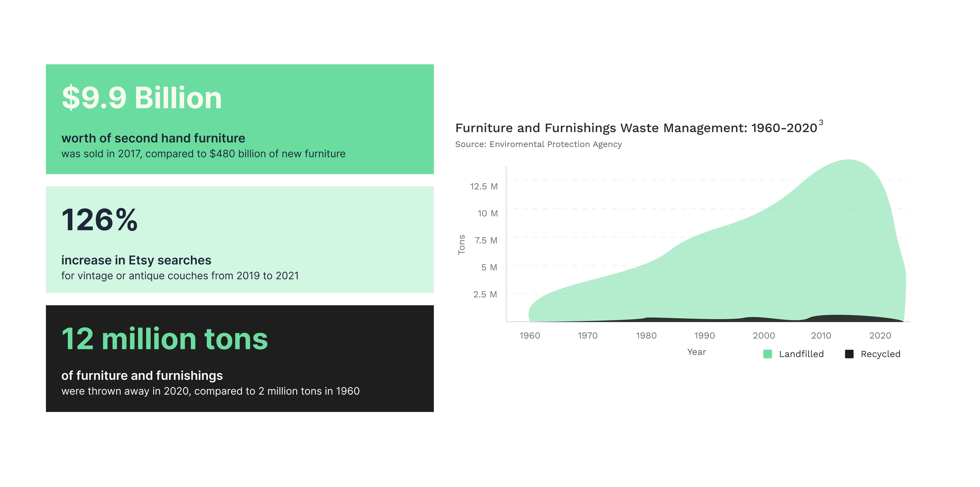Image resolution: width=980 pixels, height=487 pixels.
Task: Click 'of furniture and furnishings' text
Action: (x=142, y=375)
